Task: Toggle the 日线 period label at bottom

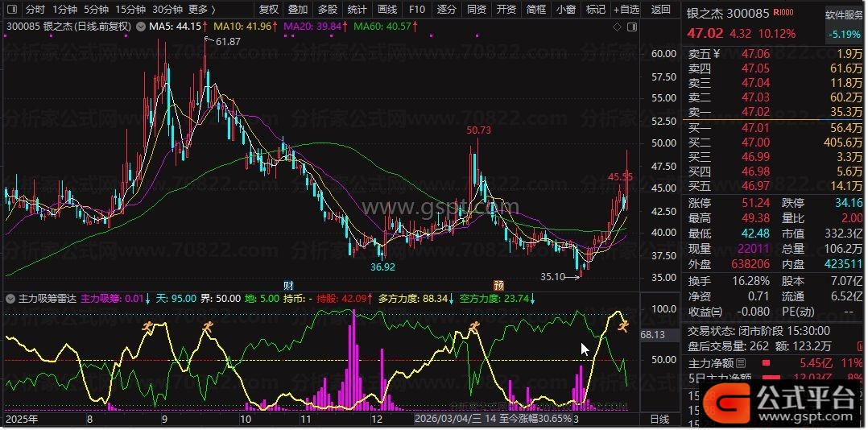Action: [x=659, y=419]
